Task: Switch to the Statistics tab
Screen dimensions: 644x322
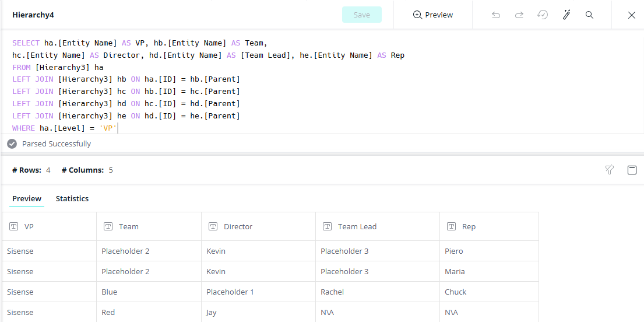Action: click(72, 198)
